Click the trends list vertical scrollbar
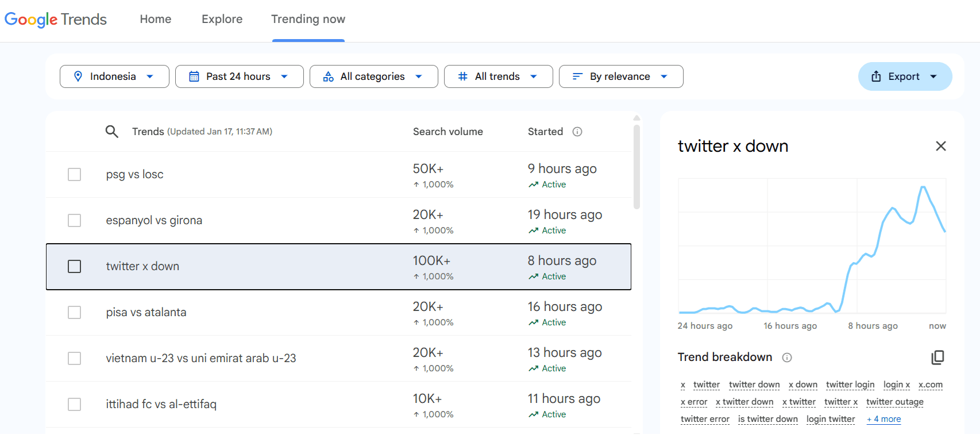 (636, 167)
